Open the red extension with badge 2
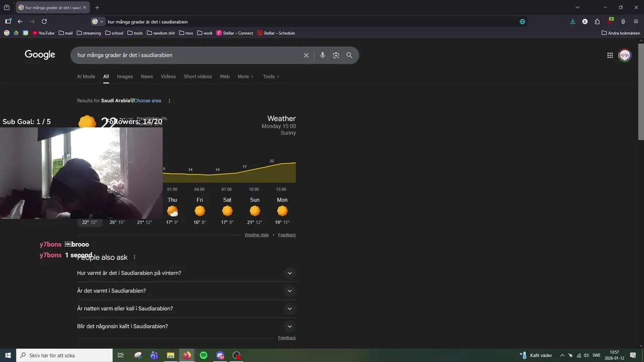 [x=610, y=21]
